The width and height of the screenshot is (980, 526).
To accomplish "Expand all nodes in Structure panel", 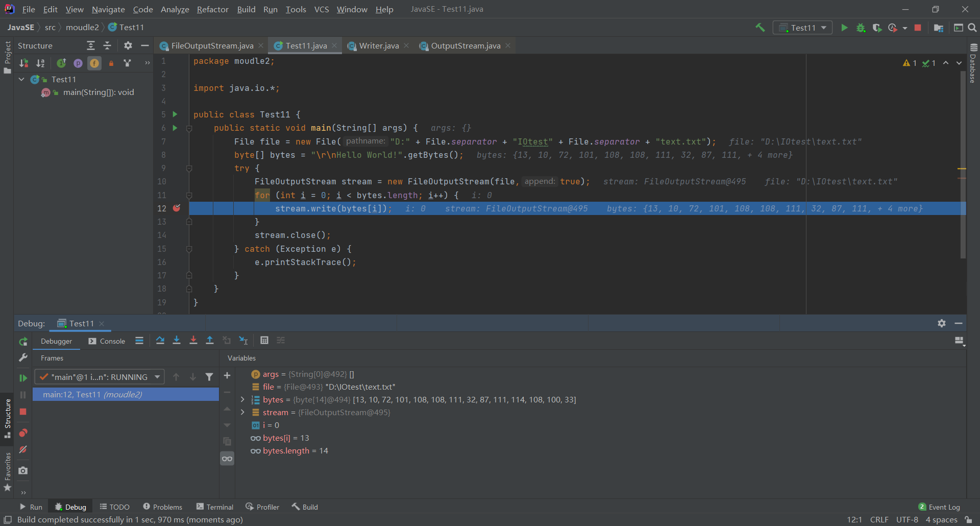I will coord(91,45).
